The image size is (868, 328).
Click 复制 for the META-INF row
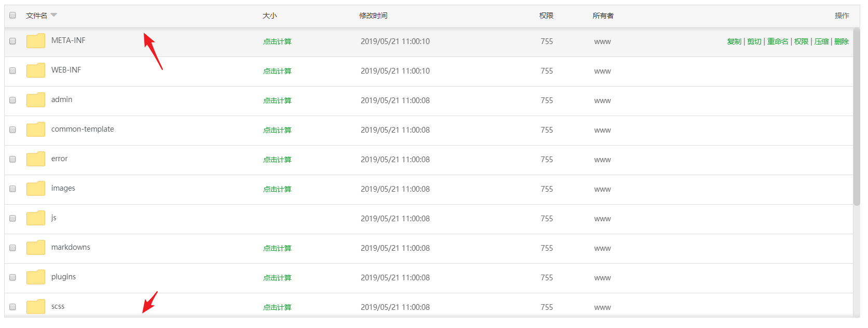(x=734, y=41)
